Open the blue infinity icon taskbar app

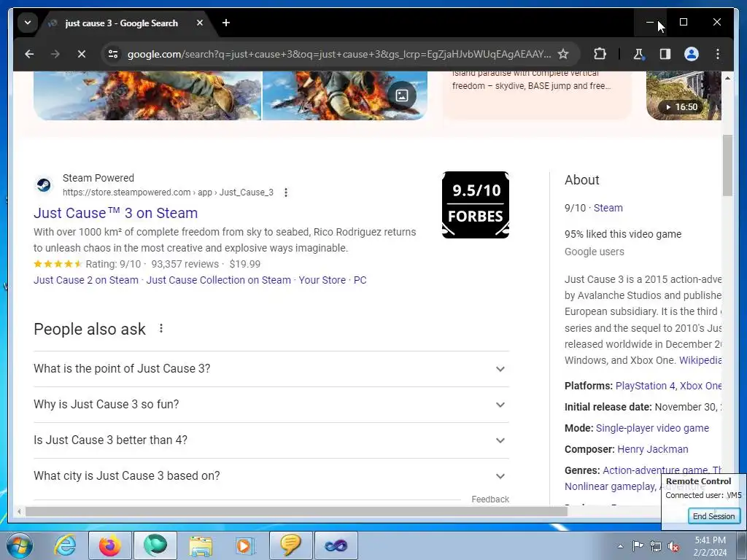tap(336, 545)
